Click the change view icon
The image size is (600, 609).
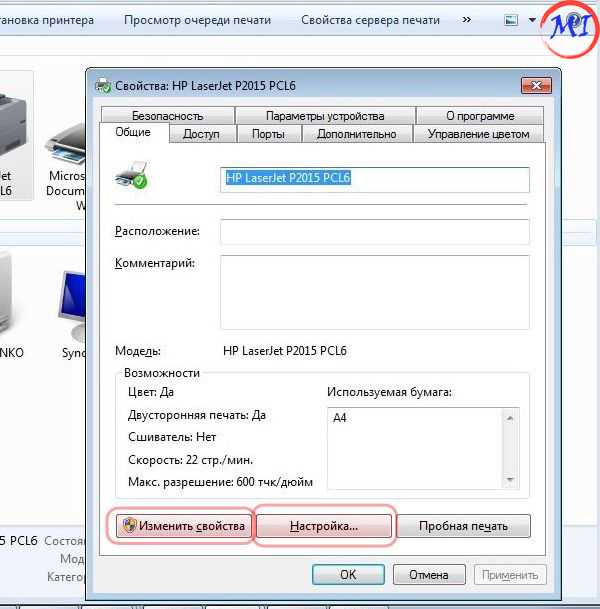click(511, 20)
